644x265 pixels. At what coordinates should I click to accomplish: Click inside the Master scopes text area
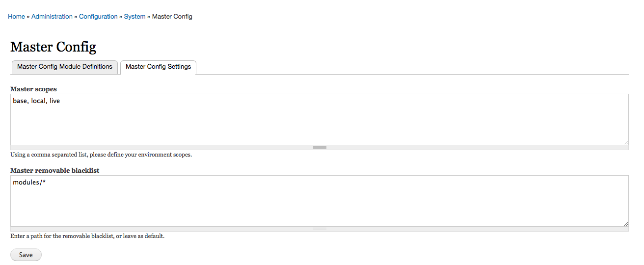[319, 120]
